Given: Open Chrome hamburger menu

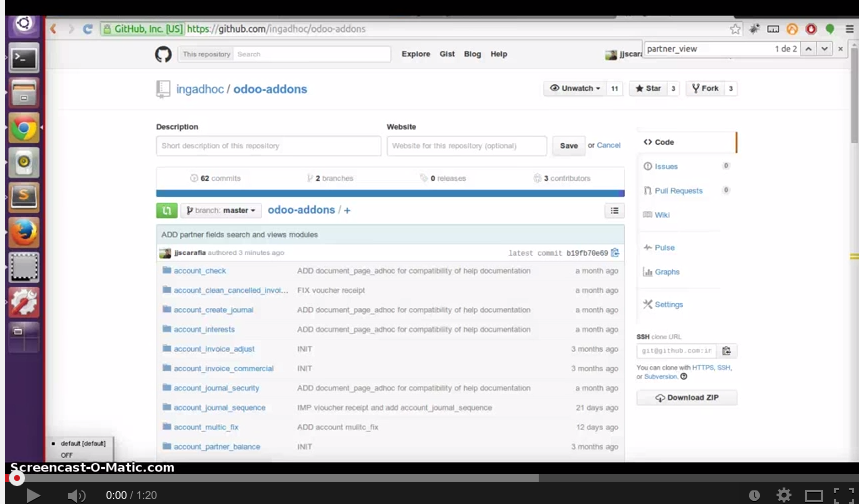Looking at the screenshot, I should click(850, 29).
